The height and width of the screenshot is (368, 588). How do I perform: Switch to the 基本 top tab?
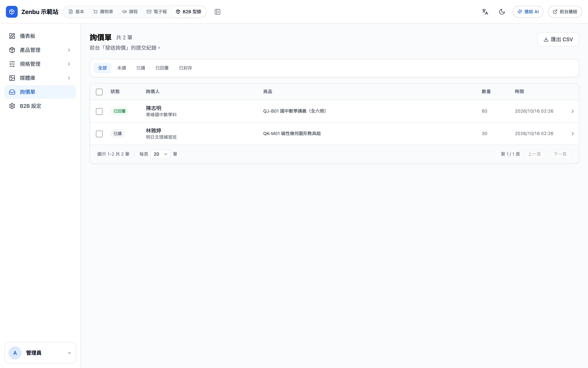(76, 12)
